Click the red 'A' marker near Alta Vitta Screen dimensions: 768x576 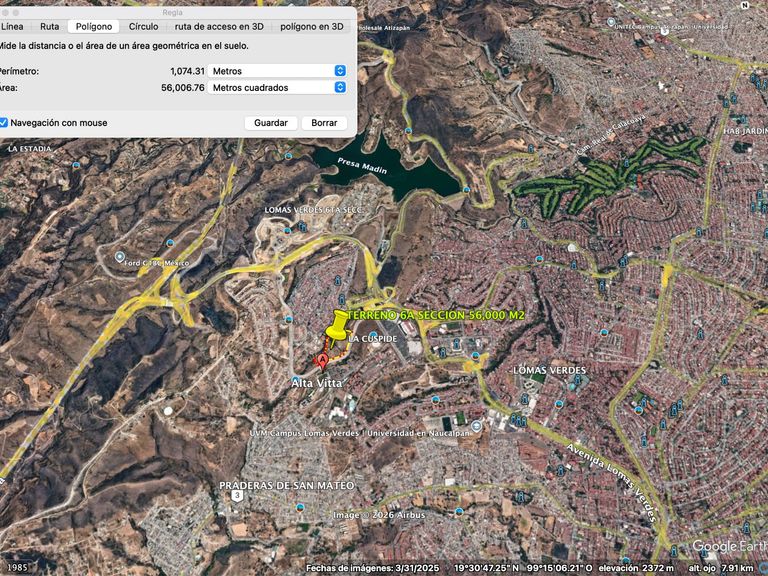pos(322,360)
